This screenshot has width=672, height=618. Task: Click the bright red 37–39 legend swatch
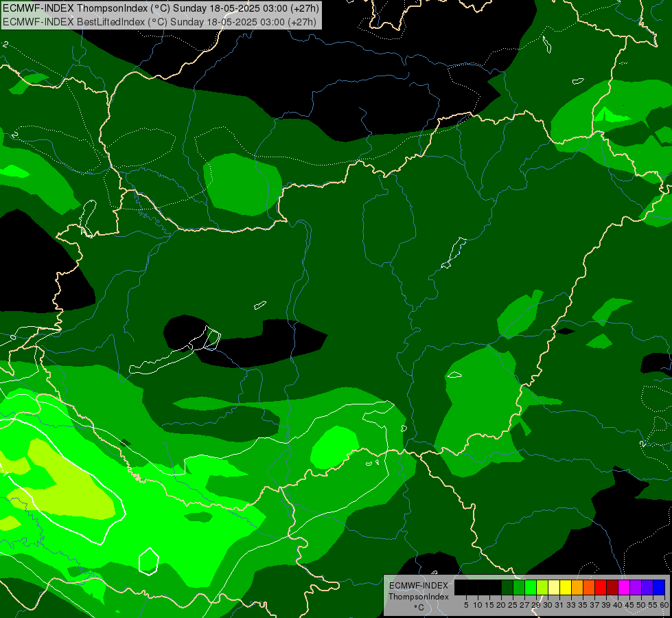point(601,587)
